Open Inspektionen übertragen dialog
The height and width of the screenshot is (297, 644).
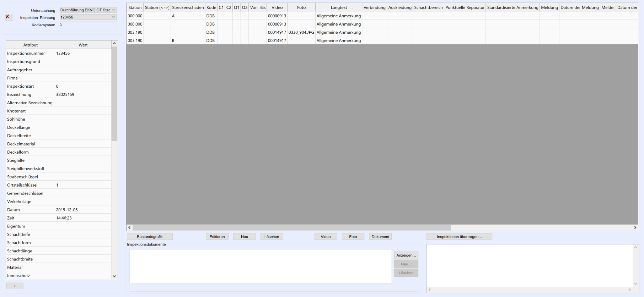click(x=459, y=237)
